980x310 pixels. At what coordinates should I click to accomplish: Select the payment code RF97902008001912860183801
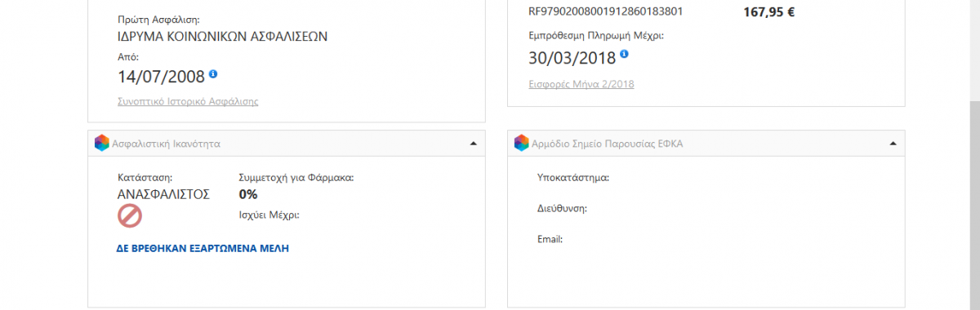[x=606, y=11]
